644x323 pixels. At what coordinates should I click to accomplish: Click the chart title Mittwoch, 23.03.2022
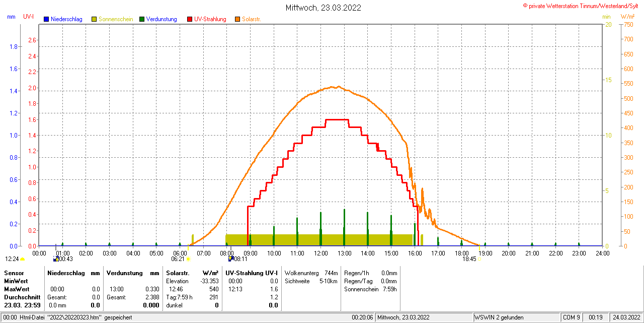click(x=323, y=8)
